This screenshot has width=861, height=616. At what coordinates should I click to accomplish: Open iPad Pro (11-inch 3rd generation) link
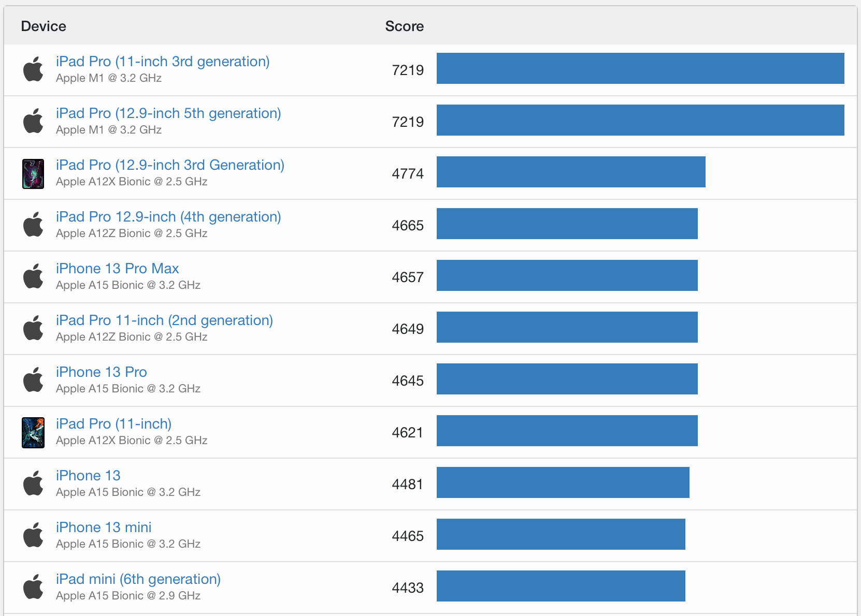click(x=163, y=62)
